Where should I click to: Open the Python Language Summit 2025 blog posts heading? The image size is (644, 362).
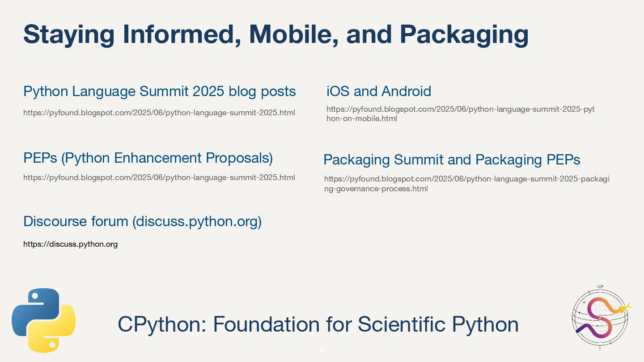pyautogui.click(x=160, y=91)
